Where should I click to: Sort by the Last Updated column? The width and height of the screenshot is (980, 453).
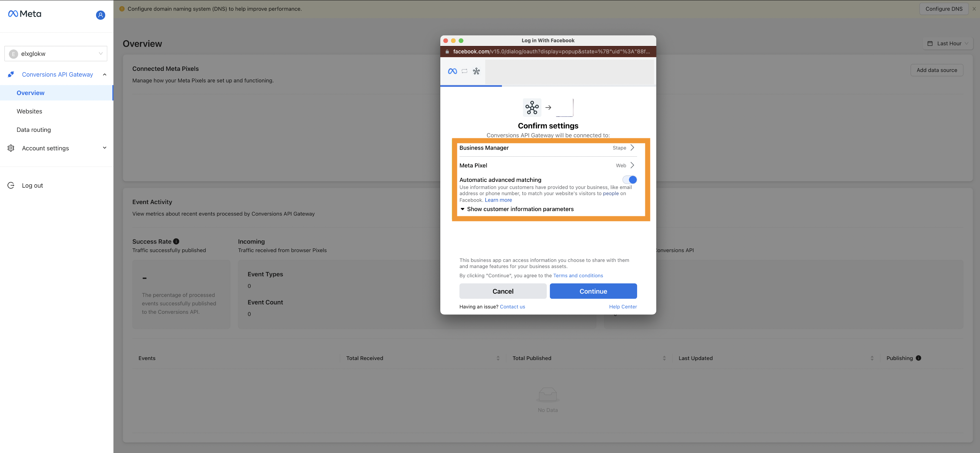coord(872,358)
